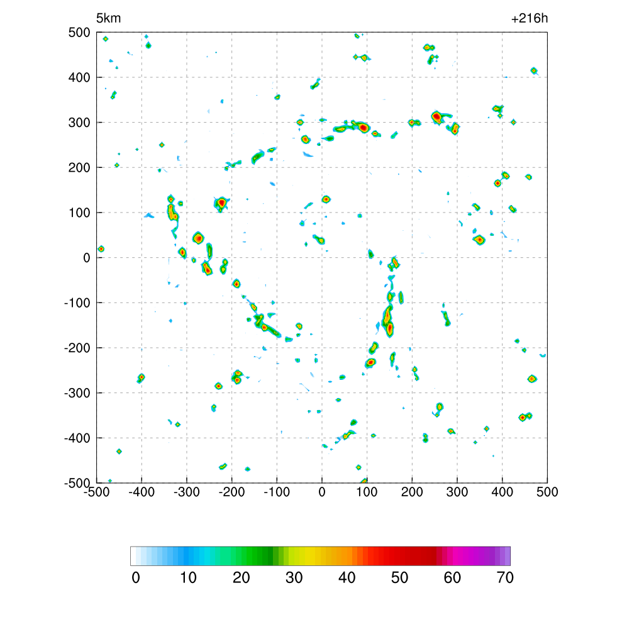Screen dimensions: 644x644
Task: Select the y-axis tick label -200
Action: (x=77, y=348)
